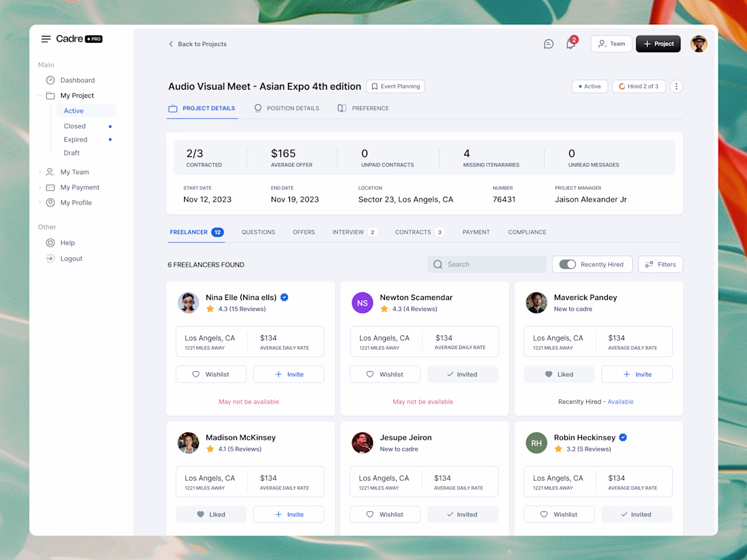Viewport: 747px width, 560px height.
Task: Switch to the Position Details tab
Action: click(x=287, y=109)
